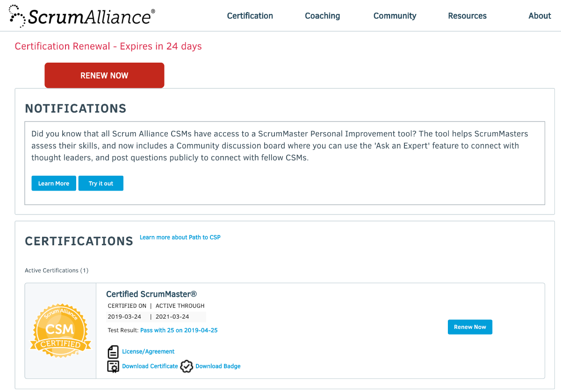The width and height of the screenshot is (561, 392).
Task: Click the CERTIFIED ON column label
Action: tap(127, 306)
